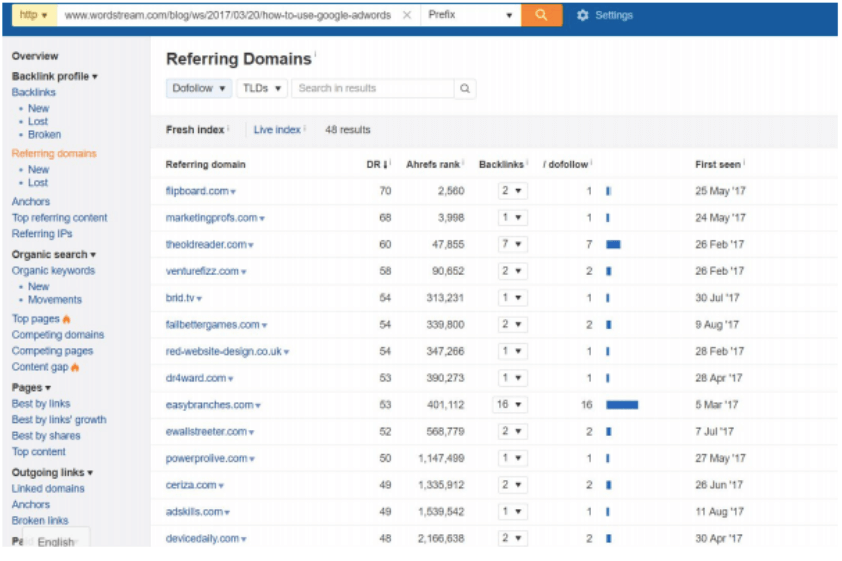Expand the Dofollow filter dropdown
842x561 pixels.
pos(199,89)
